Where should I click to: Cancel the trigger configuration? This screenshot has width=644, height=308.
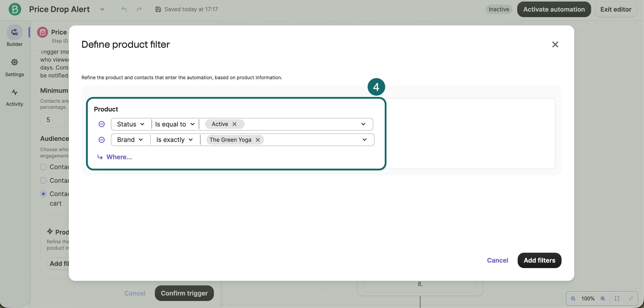click(x=135, y=293)
